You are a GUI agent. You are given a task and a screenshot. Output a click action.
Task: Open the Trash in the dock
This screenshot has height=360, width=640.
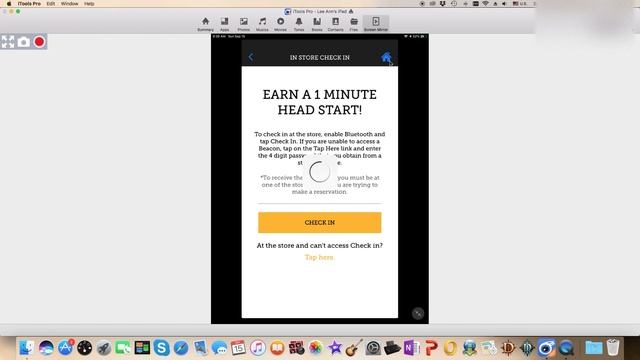(613, 348)
